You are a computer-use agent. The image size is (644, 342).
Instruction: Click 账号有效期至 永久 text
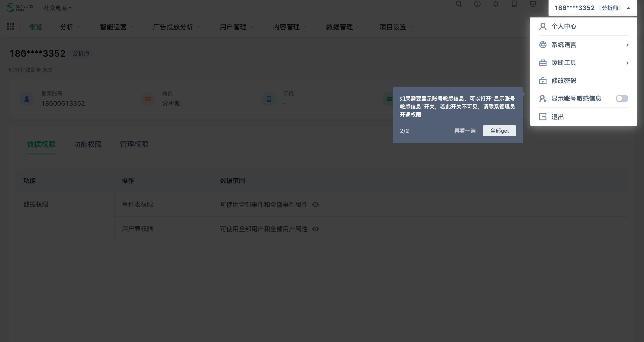point(31,70)
